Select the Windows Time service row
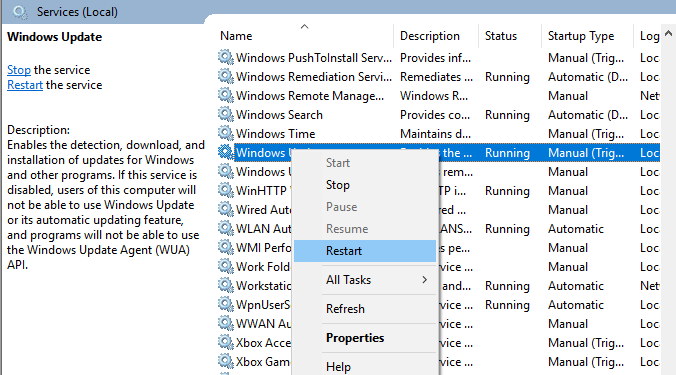The height and width of the screenshot is (375, 676). point(438,133)
